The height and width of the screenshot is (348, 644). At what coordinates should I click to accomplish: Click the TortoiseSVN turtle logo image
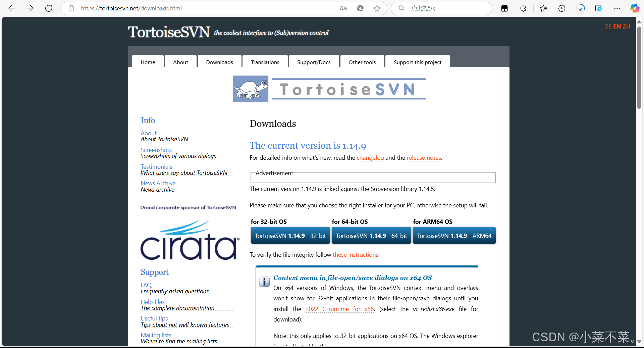click(251, 89)
